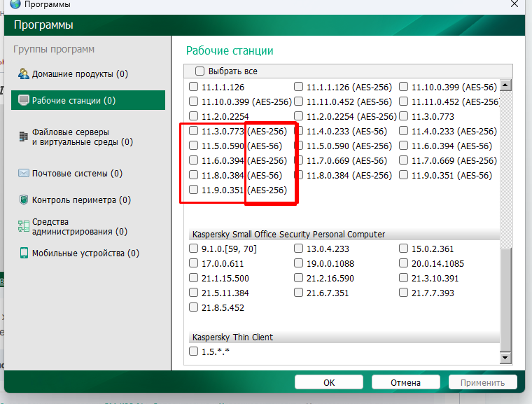Open the Файловые серверы и виртуальные среды group
The image size is (532, 404).
coord(82,137)
